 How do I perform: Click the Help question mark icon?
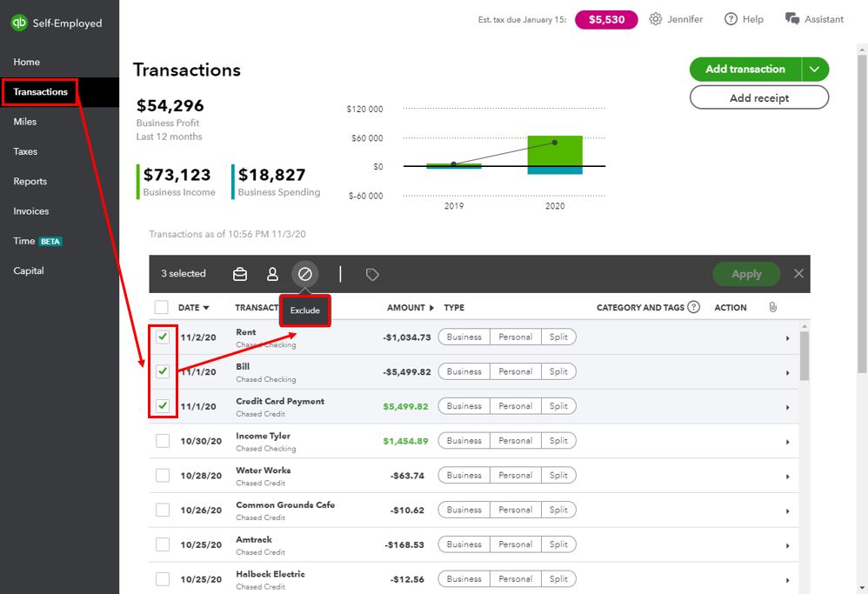pos(731,19)
